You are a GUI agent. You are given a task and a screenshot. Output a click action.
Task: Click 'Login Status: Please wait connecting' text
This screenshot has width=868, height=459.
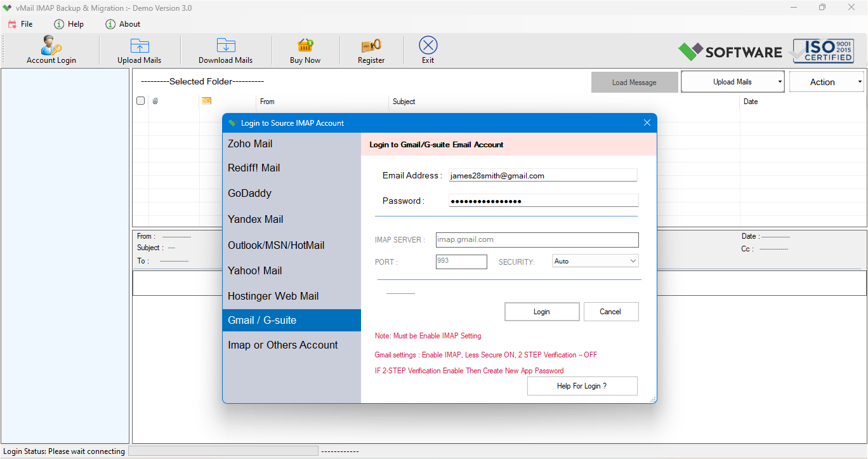point(64,451)
